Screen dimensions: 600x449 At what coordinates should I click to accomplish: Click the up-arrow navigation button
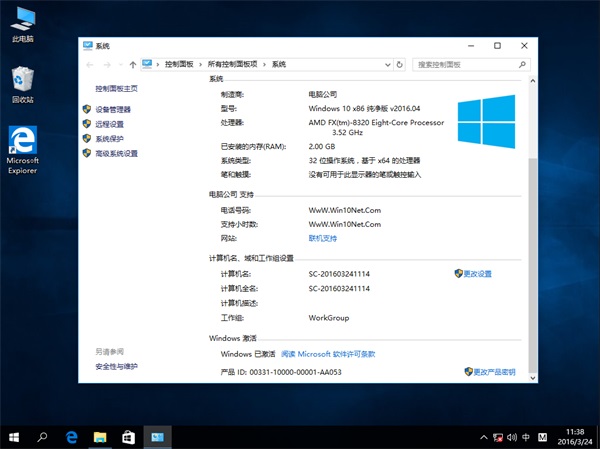click(132, 64)
